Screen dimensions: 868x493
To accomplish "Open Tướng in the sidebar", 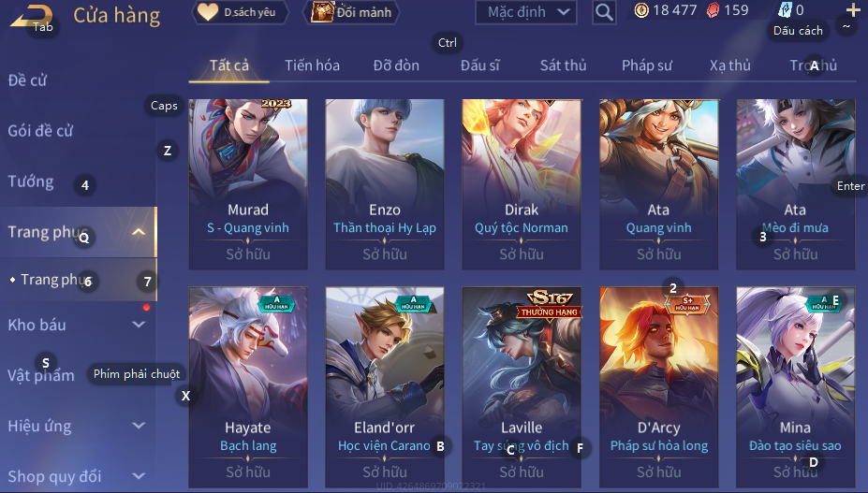I will 31,181.
